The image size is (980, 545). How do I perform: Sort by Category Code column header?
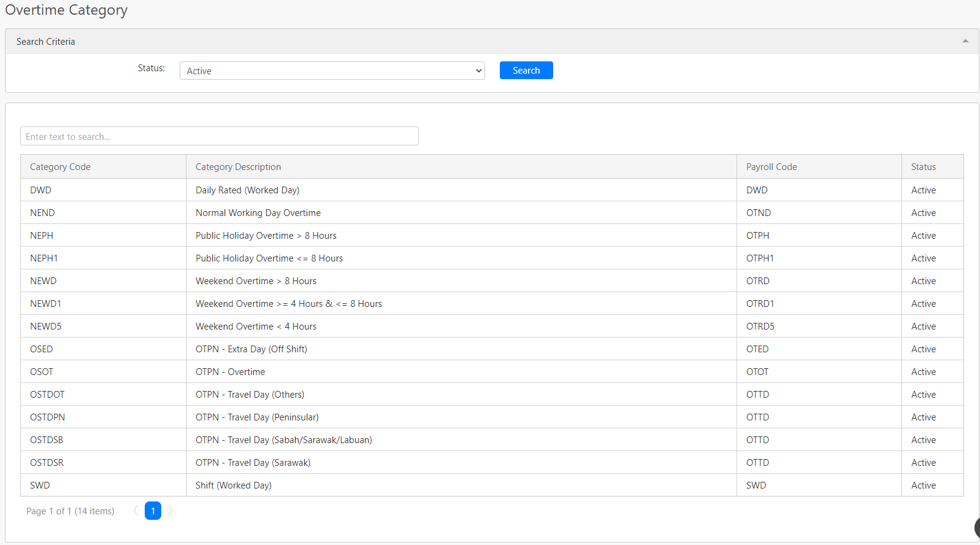click(x=60, y=167)
